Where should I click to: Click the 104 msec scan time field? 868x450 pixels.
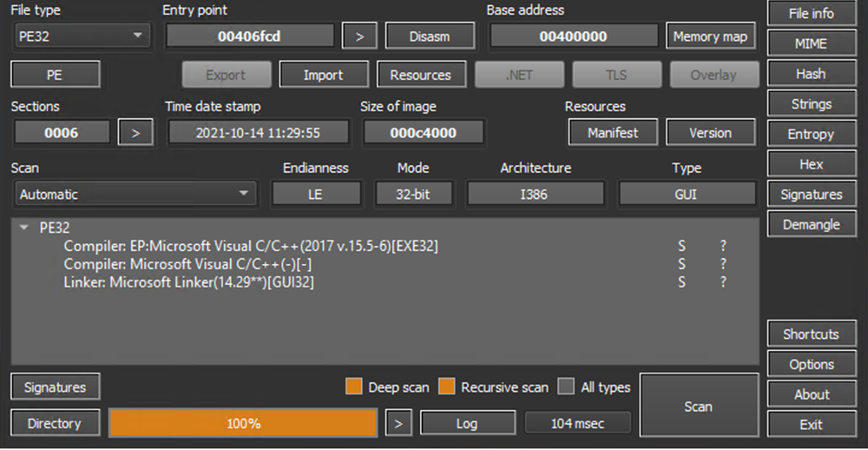[577, 423]
